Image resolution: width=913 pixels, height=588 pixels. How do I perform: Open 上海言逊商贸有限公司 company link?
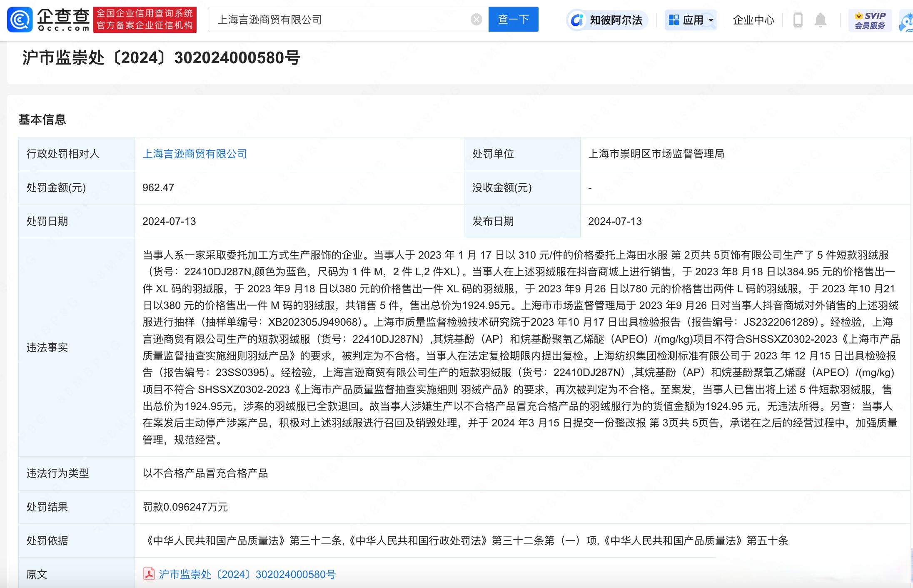coord(195,154)
